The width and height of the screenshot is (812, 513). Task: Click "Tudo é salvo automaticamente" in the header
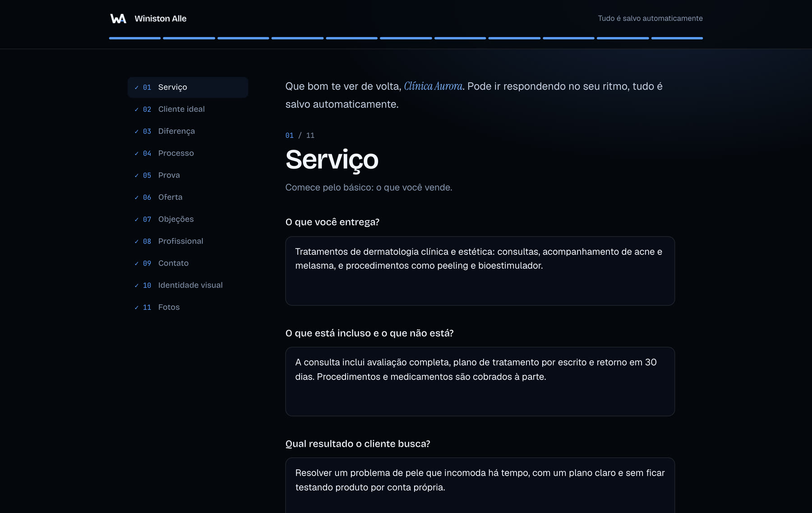coord(651,18)
